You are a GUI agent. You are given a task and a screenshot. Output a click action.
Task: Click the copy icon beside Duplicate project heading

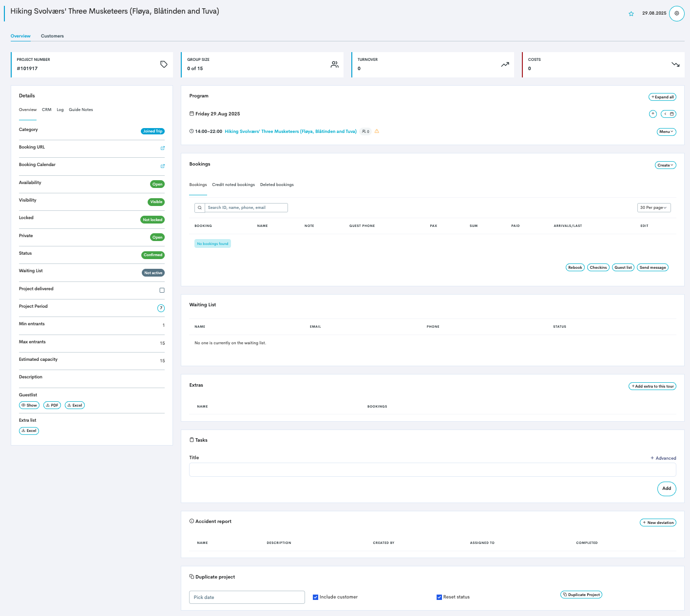point(192,577)
